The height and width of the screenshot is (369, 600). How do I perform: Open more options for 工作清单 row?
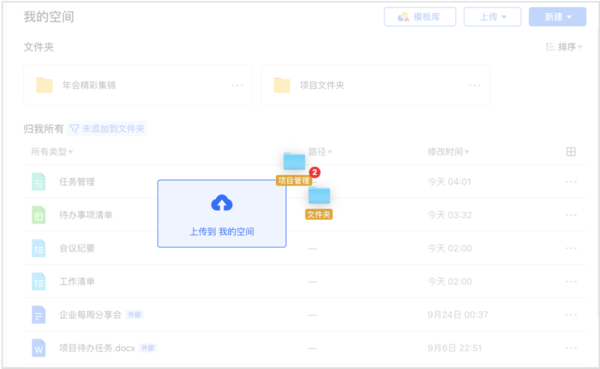571,282
